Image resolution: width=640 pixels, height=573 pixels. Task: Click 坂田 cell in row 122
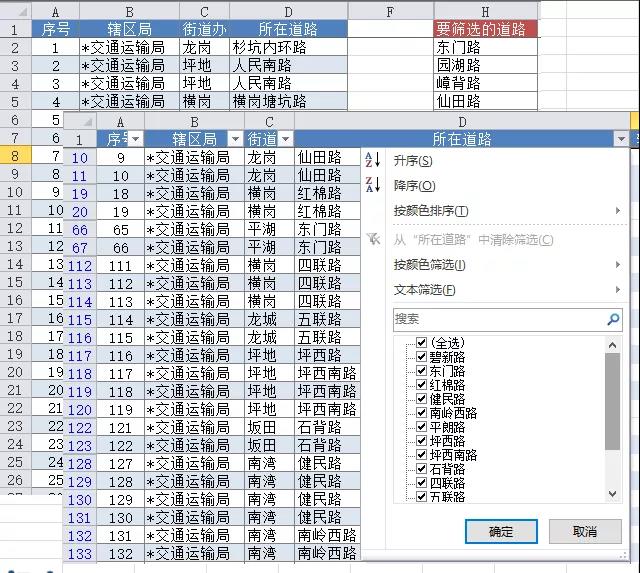point(269,427)
